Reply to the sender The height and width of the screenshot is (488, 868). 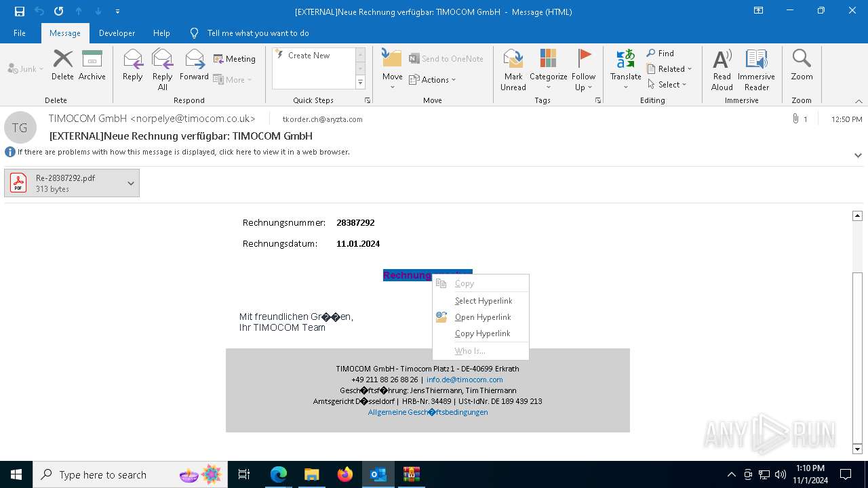click(x=133, y=65)
